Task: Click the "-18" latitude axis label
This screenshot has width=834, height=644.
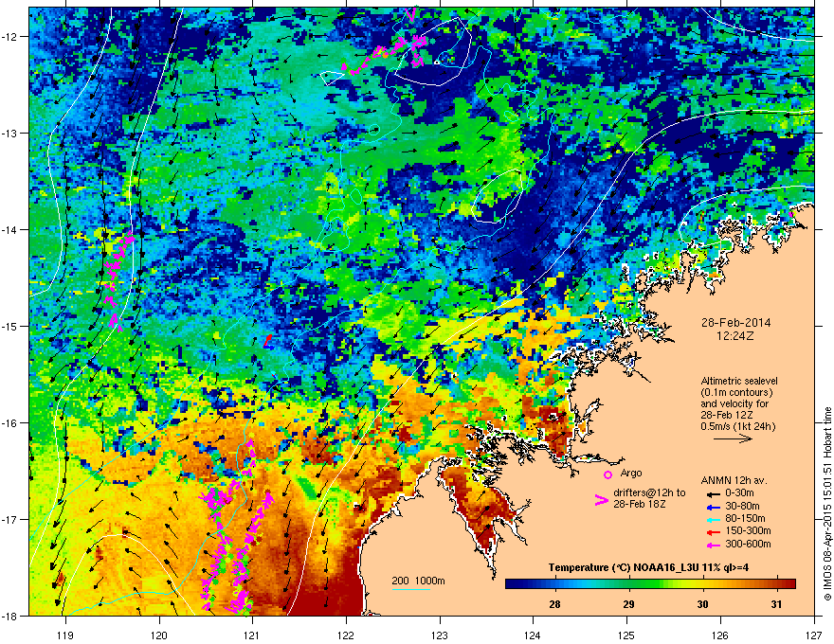Action: point(9,616)
